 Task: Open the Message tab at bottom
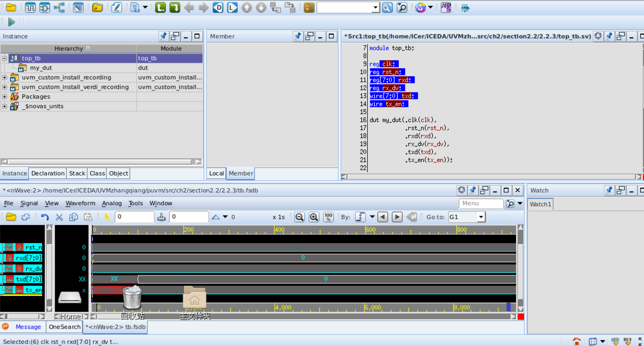tap(28, 327)
